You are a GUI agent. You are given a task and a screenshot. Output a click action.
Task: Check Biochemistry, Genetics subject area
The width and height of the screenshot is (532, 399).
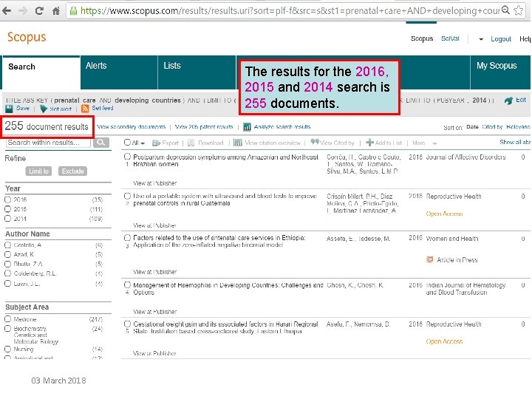pos(8,328)
